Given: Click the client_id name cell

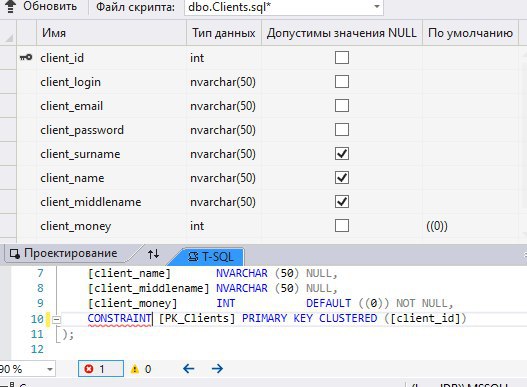Looking at the screenshot, I should (x=111, y=58).
